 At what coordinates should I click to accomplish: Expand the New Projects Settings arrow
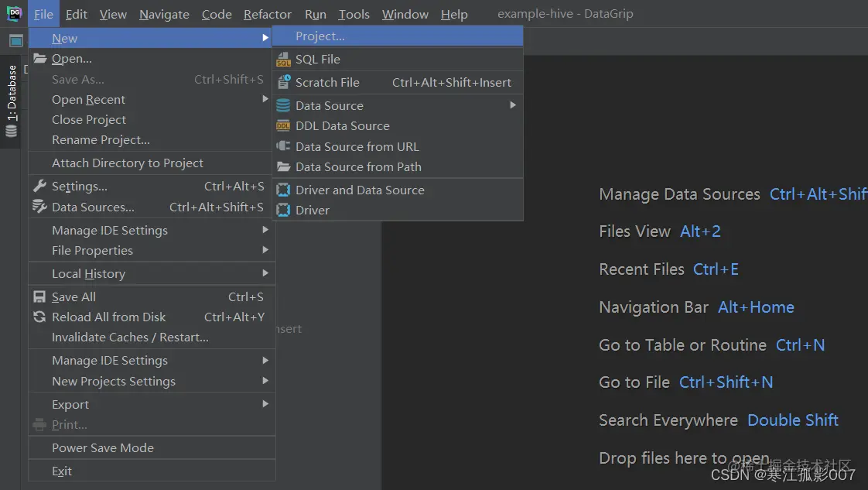[265, 380]
